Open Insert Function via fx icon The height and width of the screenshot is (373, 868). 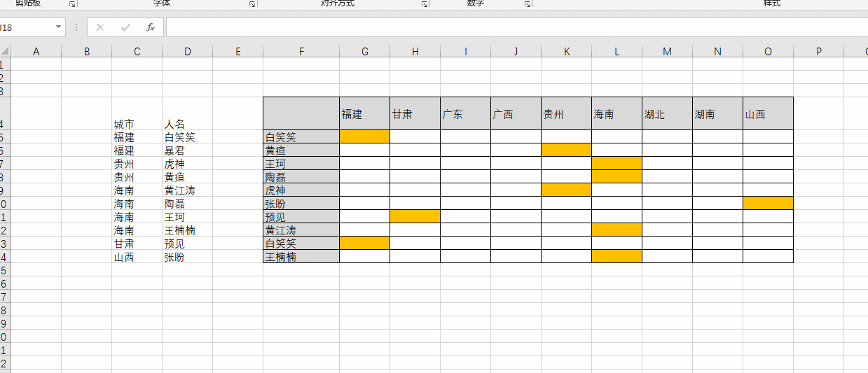tap(150, 27)
